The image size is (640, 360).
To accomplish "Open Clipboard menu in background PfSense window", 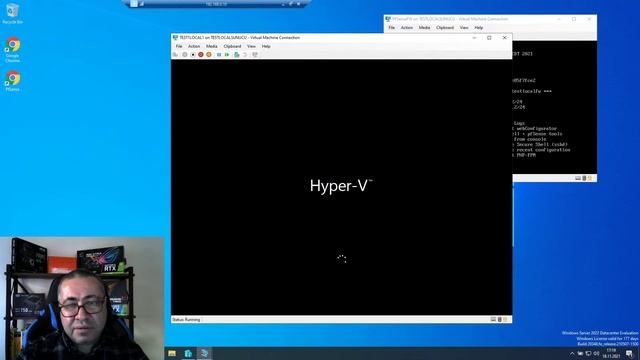I will [x=445, y=28].
